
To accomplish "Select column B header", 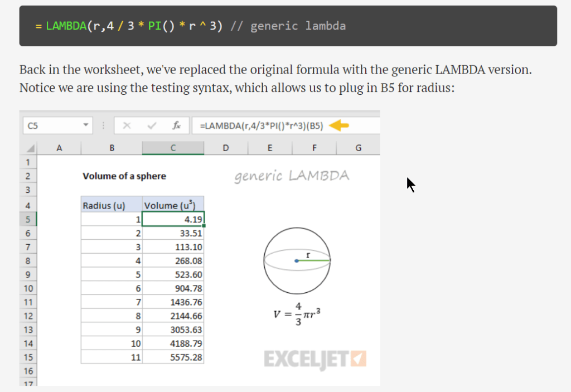I will [x=112, y=148].
